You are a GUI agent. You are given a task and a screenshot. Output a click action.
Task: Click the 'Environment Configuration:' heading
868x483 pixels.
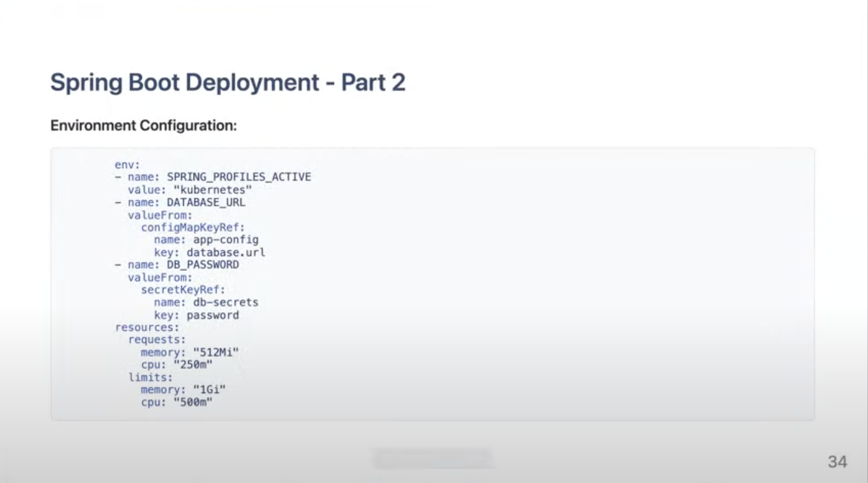point(144,125)
